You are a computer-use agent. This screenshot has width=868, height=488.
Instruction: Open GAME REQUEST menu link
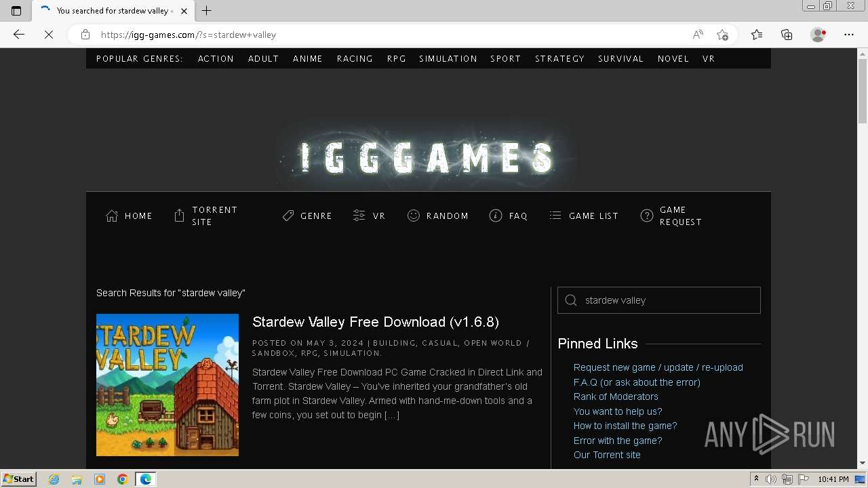[x=680, y=216]
